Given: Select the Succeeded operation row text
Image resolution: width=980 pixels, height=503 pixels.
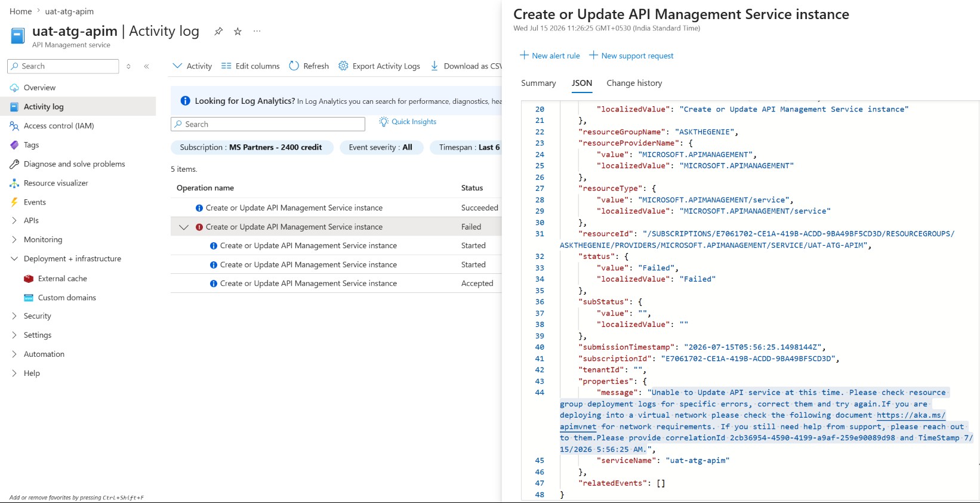Looking at the screenshot, I should click(x=294, y=208).
